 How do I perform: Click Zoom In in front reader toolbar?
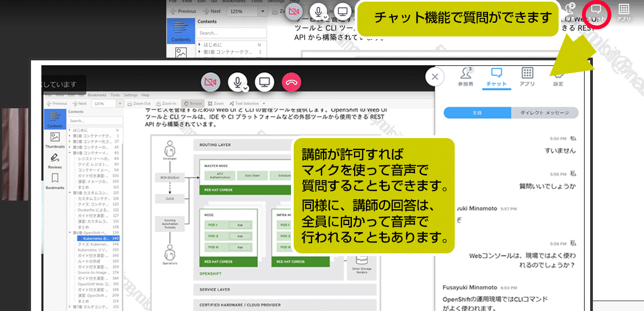(166, 104)
